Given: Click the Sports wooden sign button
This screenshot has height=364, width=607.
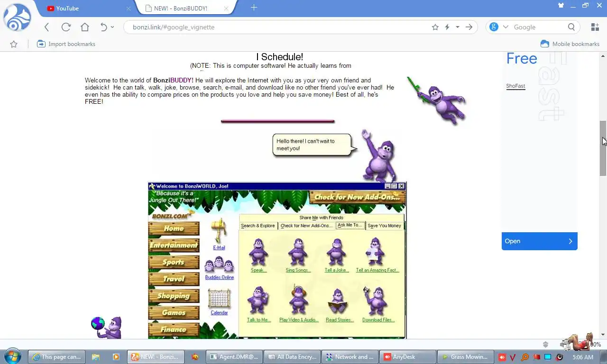Looking at the screenshot, I should point(174,262).
